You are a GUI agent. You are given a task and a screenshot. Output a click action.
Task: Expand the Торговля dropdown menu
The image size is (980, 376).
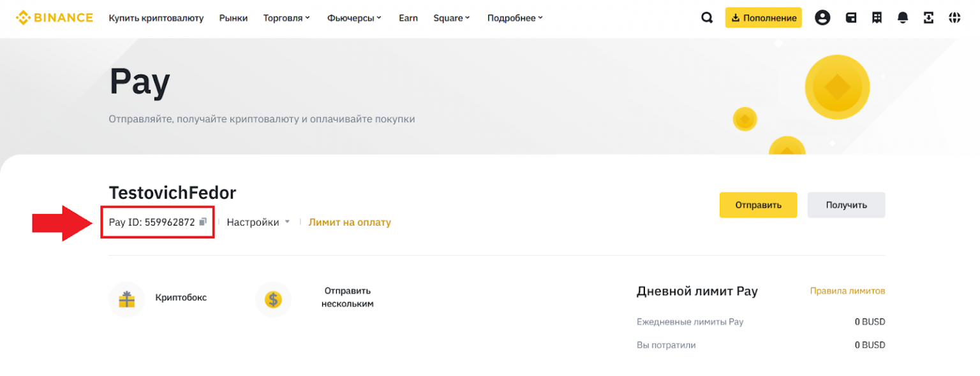pyautogui.click(x=286, y=18)
